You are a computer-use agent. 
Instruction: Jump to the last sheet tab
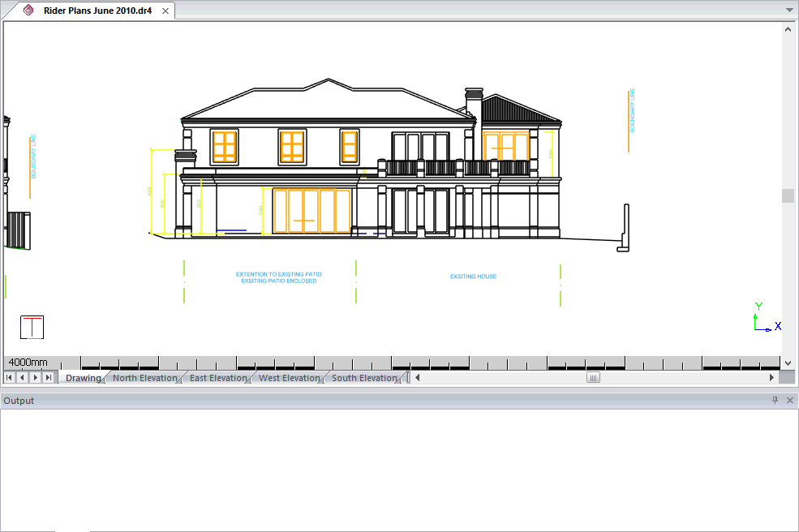(49, 378)
